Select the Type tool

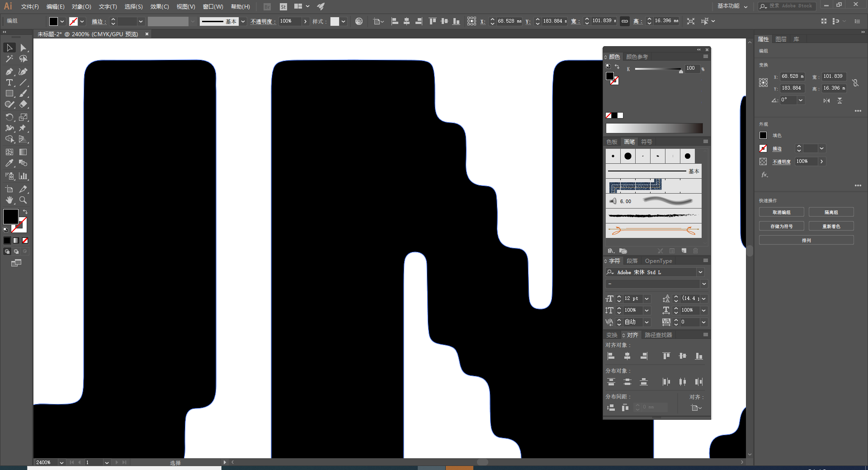click(x=9, y=82)
